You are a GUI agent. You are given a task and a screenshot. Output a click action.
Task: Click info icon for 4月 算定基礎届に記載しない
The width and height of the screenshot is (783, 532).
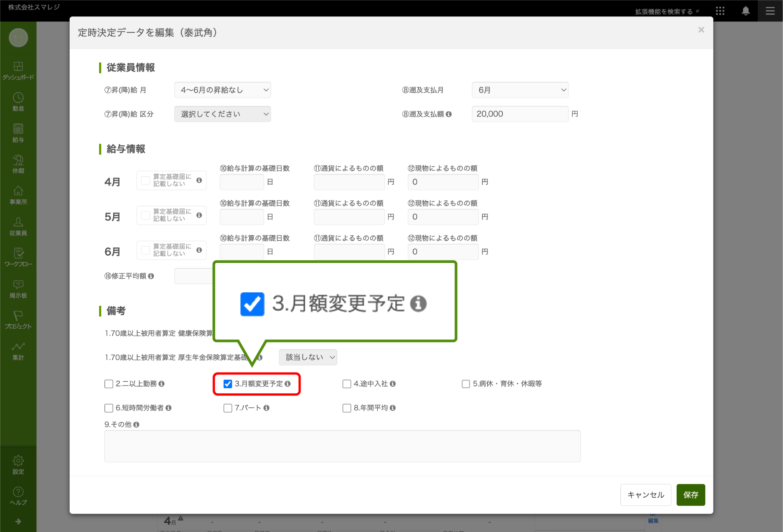[x=199, y=180]
